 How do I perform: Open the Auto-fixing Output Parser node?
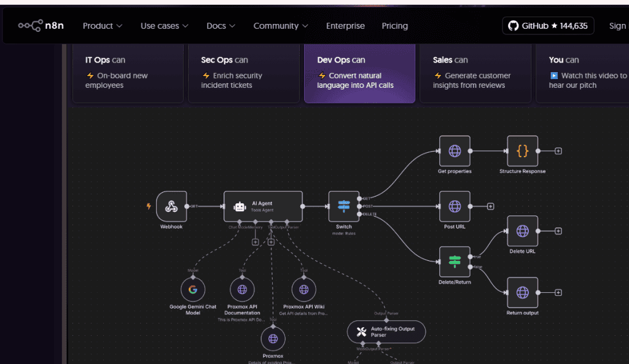point(386,332)
